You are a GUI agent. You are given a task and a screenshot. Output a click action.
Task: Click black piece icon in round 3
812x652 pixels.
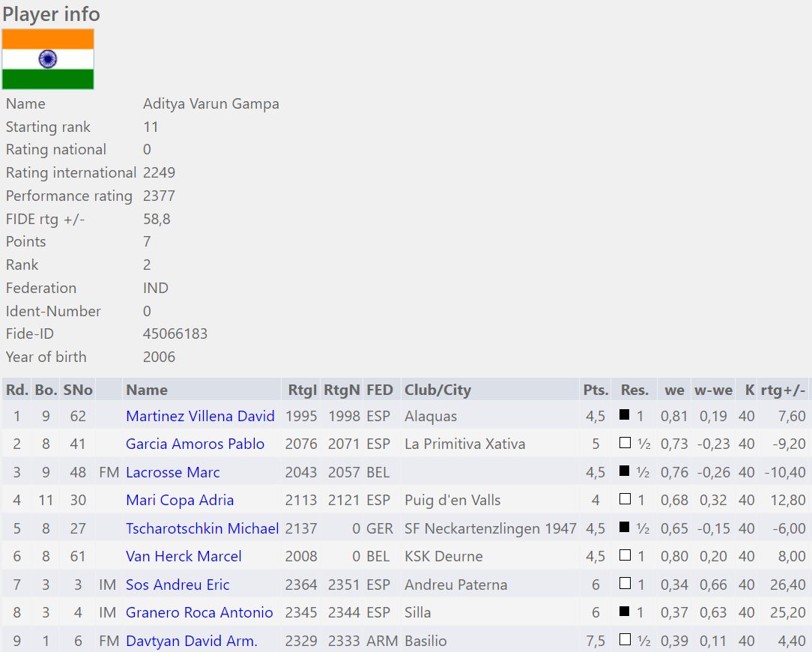pyautogui.click(x=625, y=471)
